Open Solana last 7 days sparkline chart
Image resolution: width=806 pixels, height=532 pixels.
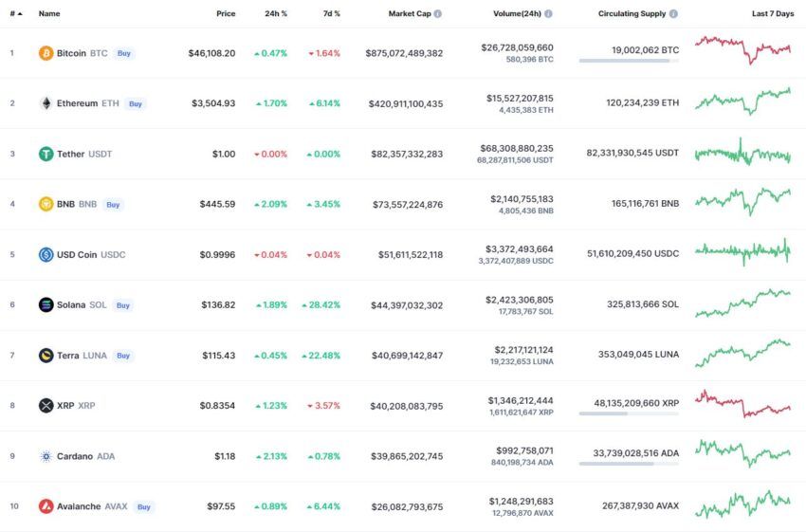point(742,303)
